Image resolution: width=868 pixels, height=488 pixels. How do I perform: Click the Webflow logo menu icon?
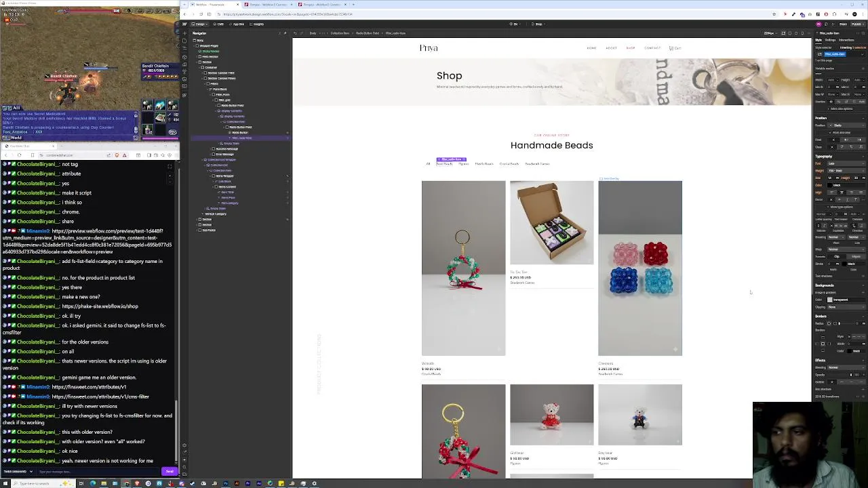(184, 24)
